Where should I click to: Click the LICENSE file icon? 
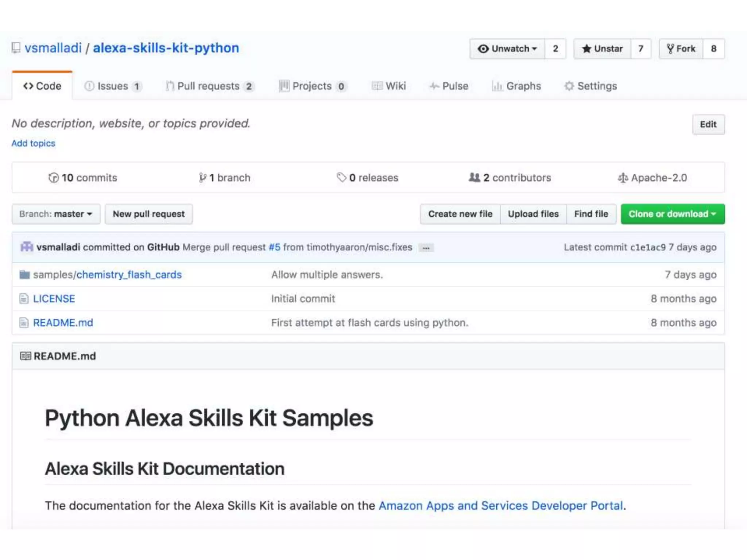coord(24,299)
